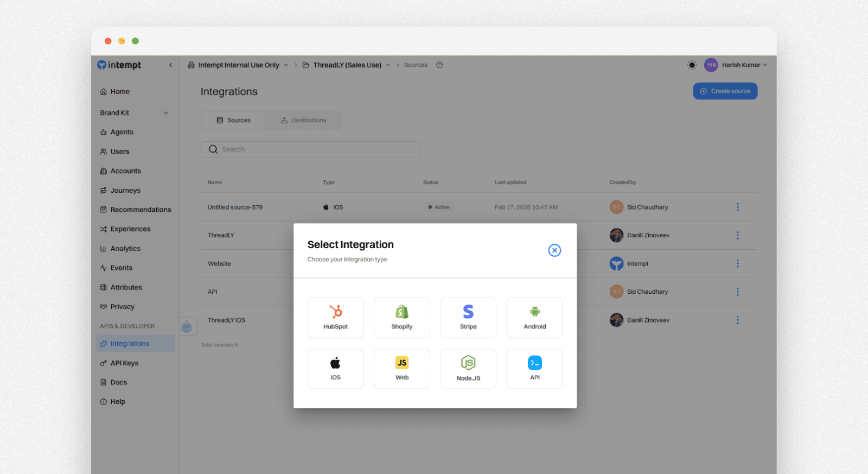This screenshot has height=474, width=868.
Task: Open Journeys in the sidebar
Action: click(x=125, y=191)
